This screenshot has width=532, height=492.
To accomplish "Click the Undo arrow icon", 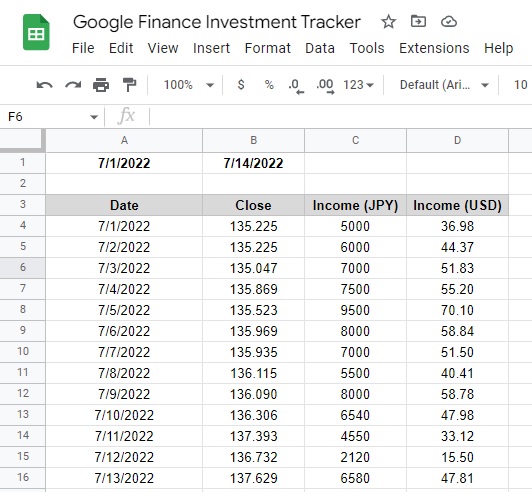I will click(x=44, y=85).
